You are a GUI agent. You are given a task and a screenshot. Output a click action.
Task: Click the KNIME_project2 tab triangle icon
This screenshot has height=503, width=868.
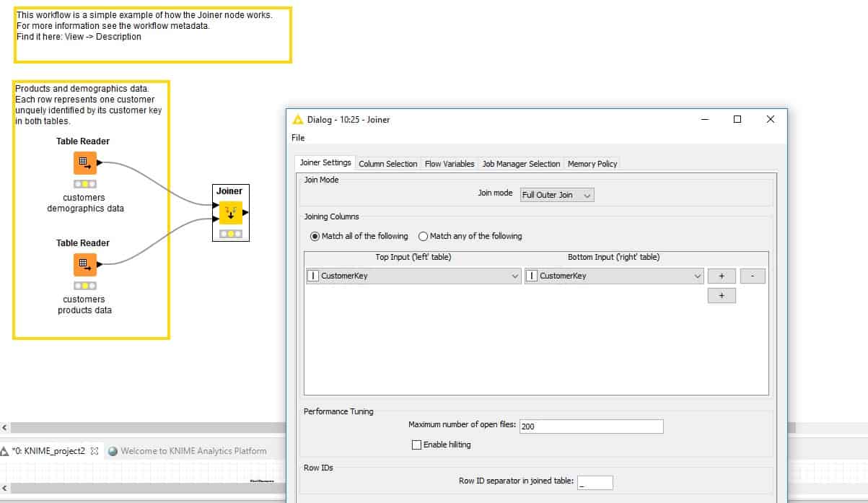(5, 451)
